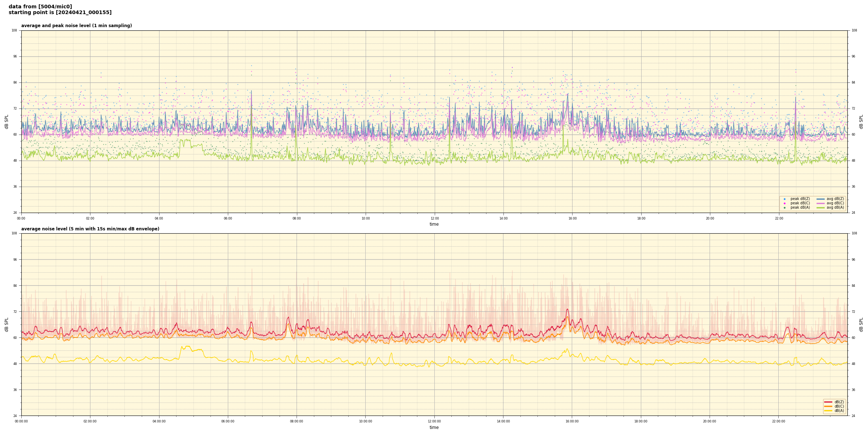
Task: Click the 06:00 tick label on upper chart
Action: (228, 218)
